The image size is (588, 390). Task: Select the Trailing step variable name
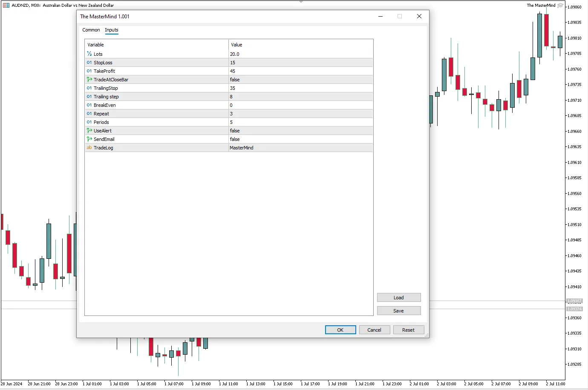tap(106, 97)
